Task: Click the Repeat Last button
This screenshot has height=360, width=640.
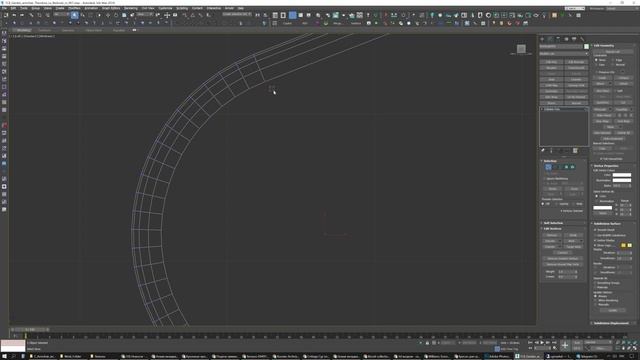Action: coord(613,52)
